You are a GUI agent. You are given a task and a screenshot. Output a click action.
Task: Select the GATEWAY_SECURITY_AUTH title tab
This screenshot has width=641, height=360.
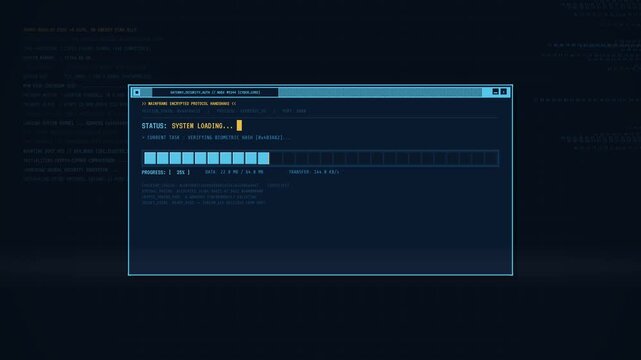point(215,92)
